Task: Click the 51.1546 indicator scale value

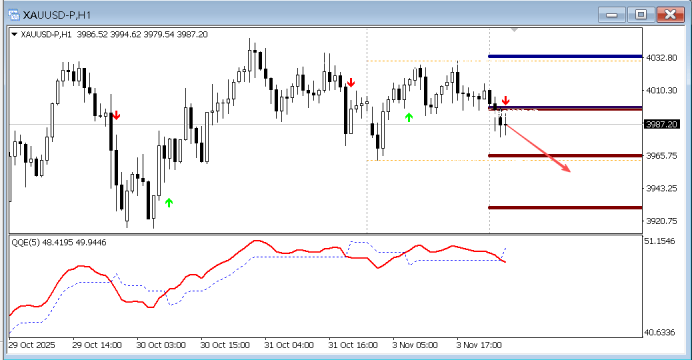Action: [660, 241]
